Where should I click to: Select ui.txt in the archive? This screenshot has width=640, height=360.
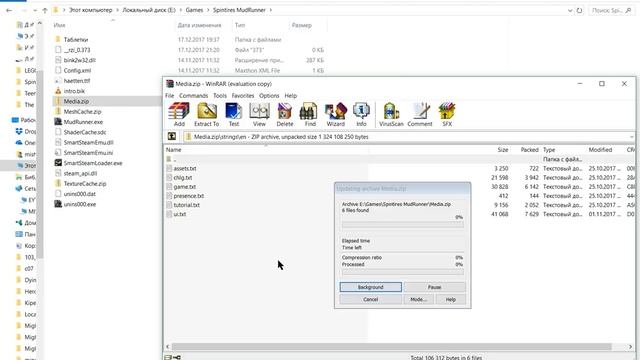(x=180, y=214)
